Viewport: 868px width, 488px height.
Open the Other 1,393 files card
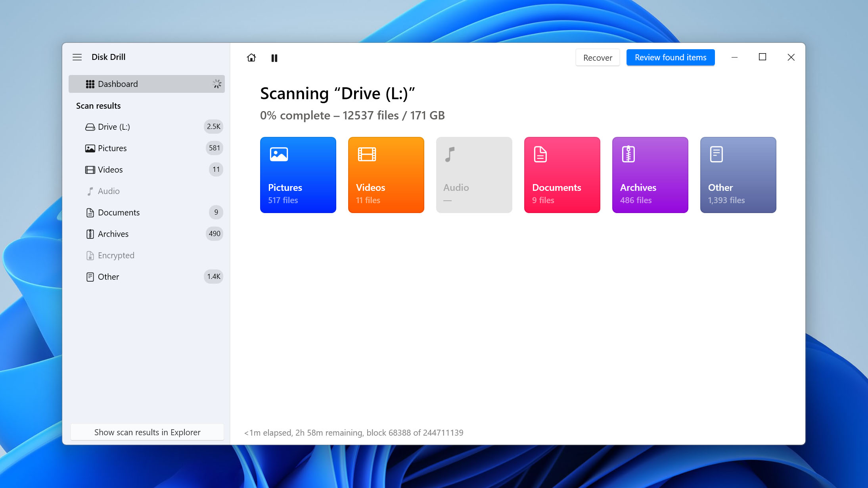[x=738, y=175]
